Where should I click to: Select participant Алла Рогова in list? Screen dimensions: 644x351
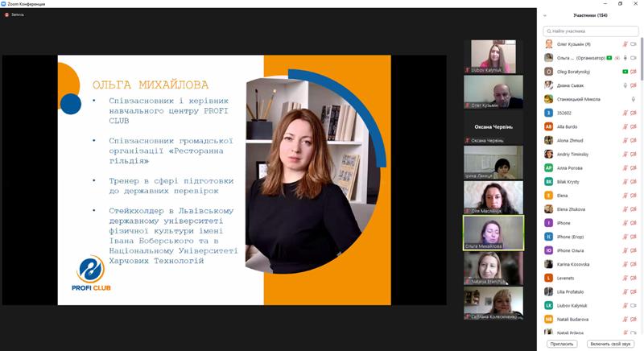tap(591, 168)
